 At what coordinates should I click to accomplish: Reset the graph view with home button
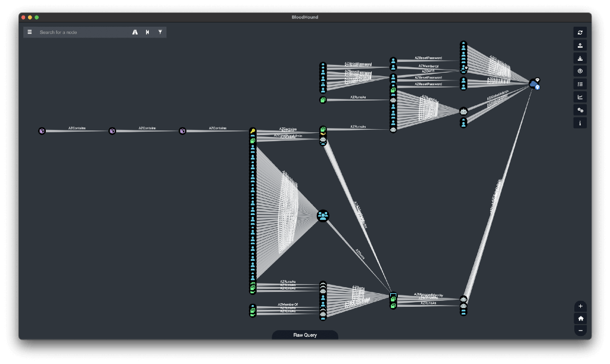(581, 319)
